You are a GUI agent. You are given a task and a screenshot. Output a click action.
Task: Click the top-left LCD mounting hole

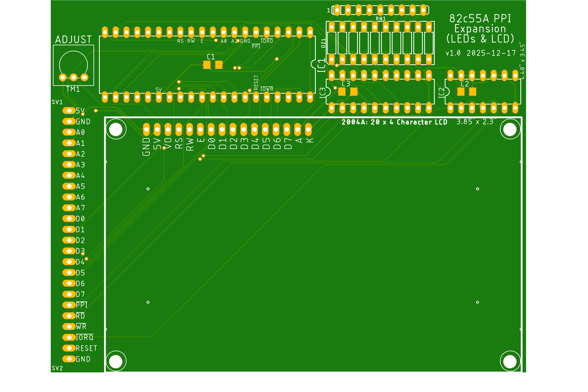click(116, 129)
